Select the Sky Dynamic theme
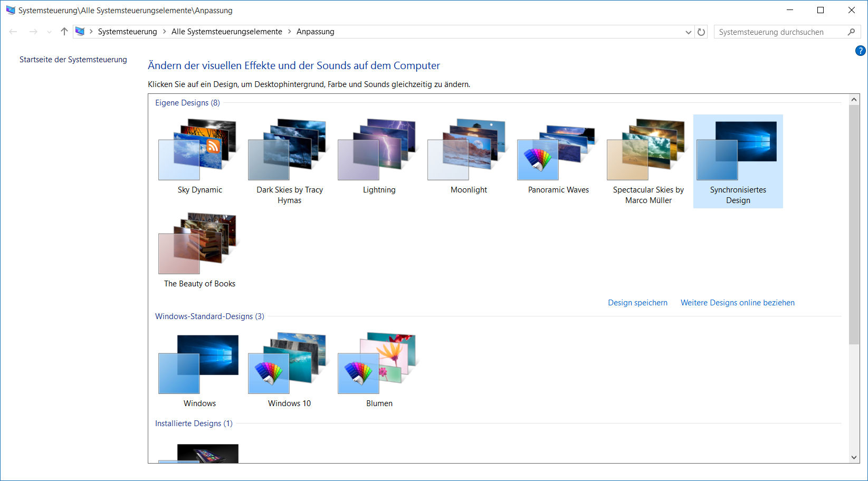Viewport: 868px width, 481px height. (x=199, y=156)
